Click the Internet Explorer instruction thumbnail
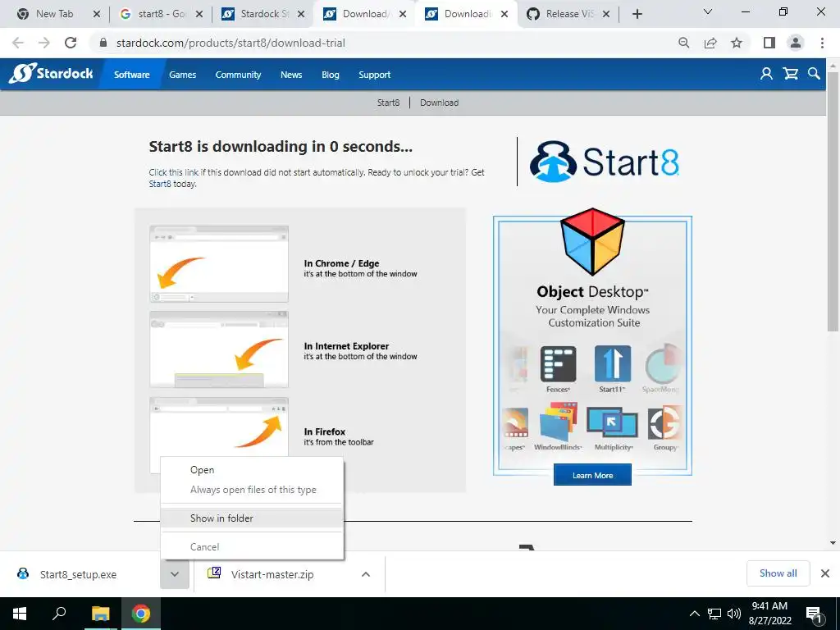Screen dimensions: 840x630 click(x=219, y=349)
